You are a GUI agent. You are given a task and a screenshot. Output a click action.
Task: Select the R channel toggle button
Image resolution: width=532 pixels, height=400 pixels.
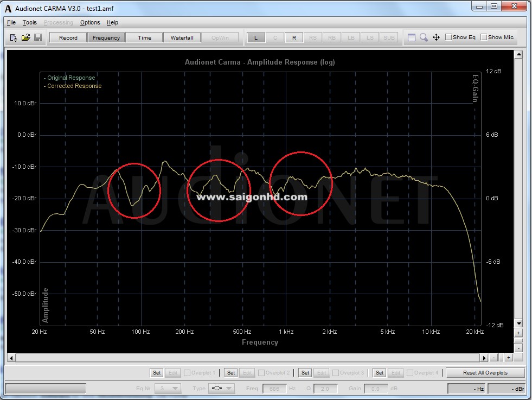tap(294, 37)
